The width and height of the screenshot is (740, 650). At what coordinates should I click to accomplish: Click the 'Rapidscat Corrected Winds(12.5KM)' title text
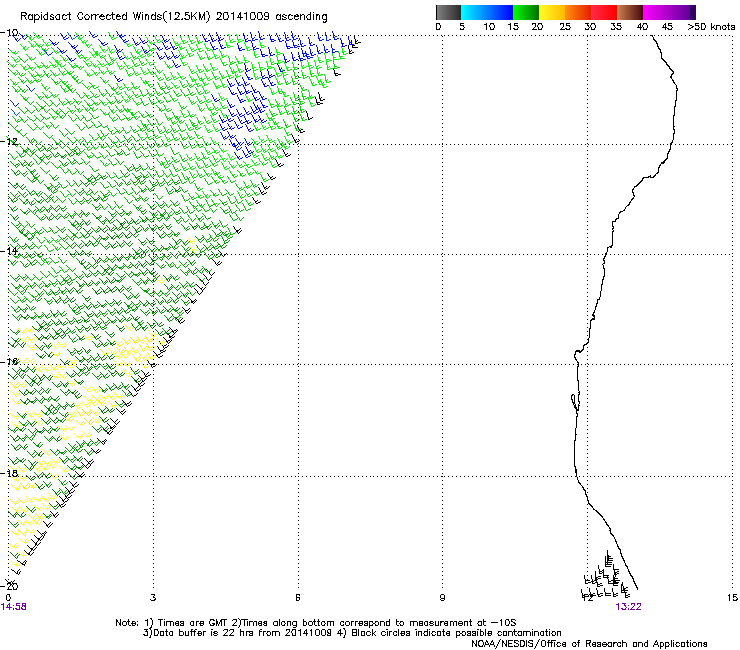pyautogui.click(x=115, y=17)
